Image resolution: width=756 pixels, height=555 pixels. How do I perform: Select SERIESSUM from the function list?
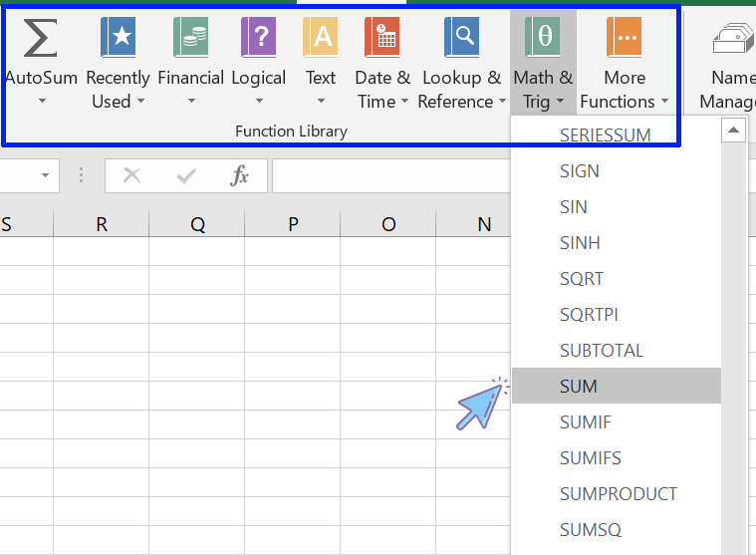617,135
